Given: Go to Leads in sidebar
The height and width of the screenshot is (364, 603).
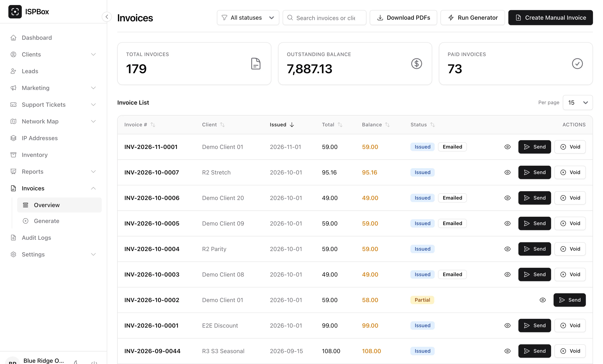Looking at the screenshot, I should pos(30,71).
